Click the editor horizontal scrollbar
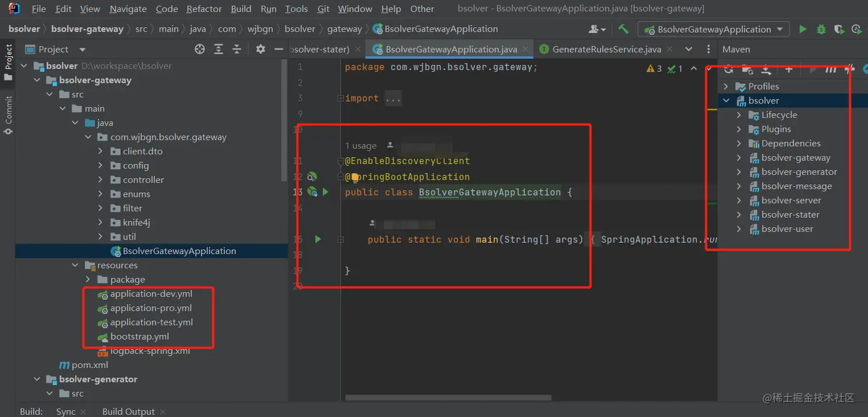This screenshot has height=417, width=868. point(448,397)
